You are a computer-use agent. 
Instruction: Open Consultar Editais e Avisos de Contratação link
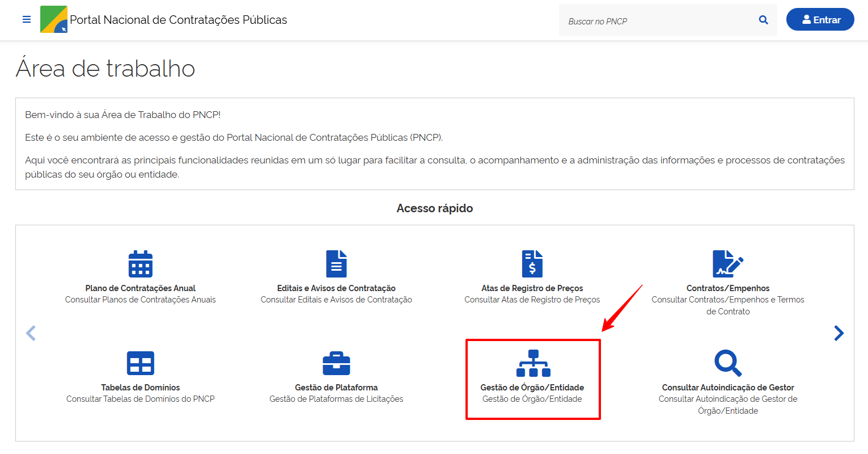point(336,300)
